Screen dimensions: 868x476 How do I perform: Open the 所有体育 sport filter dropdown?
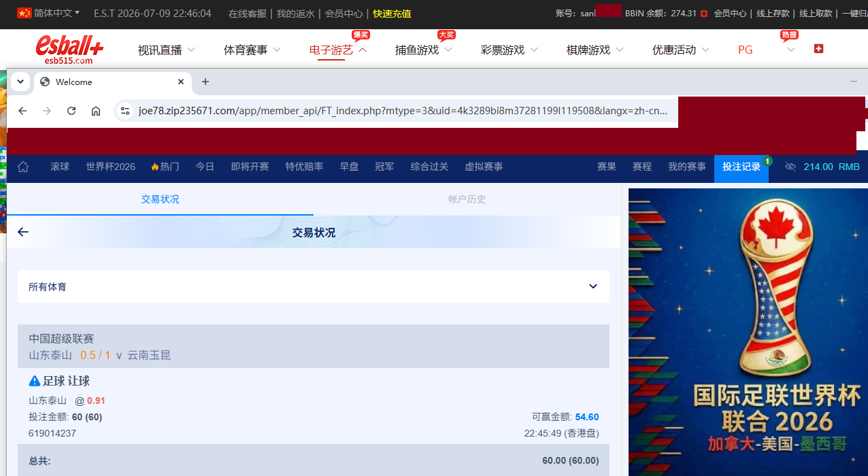(314, 287)
